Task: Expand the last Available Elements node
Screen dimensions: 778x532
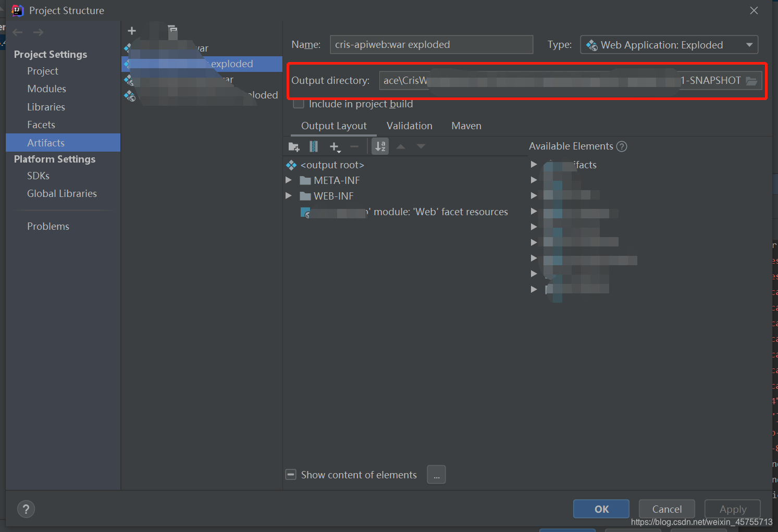Action: coord(534,289)
